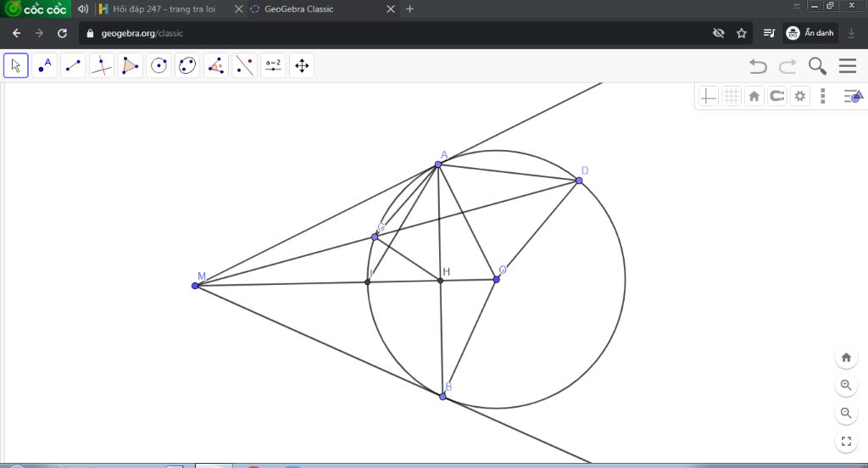This screenshot has height=468, width=868.
Task: Select the Reflect about Line tool
Action: click(245, 66)
